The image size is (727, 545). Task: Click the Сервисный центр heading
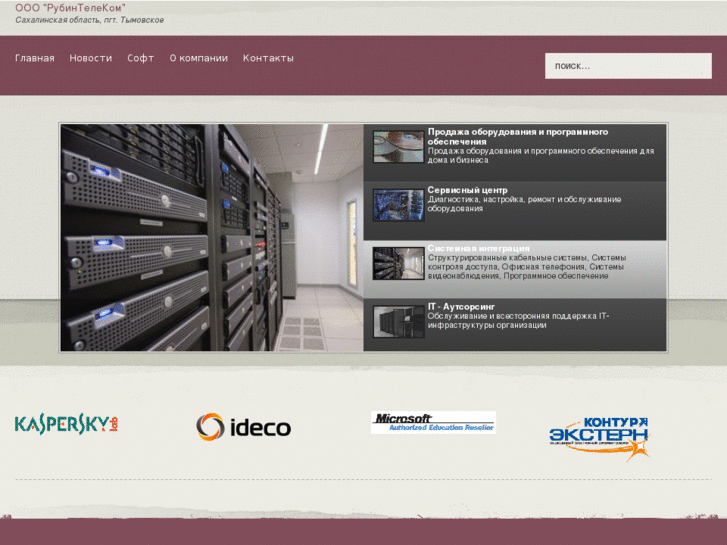click(468, 190)
